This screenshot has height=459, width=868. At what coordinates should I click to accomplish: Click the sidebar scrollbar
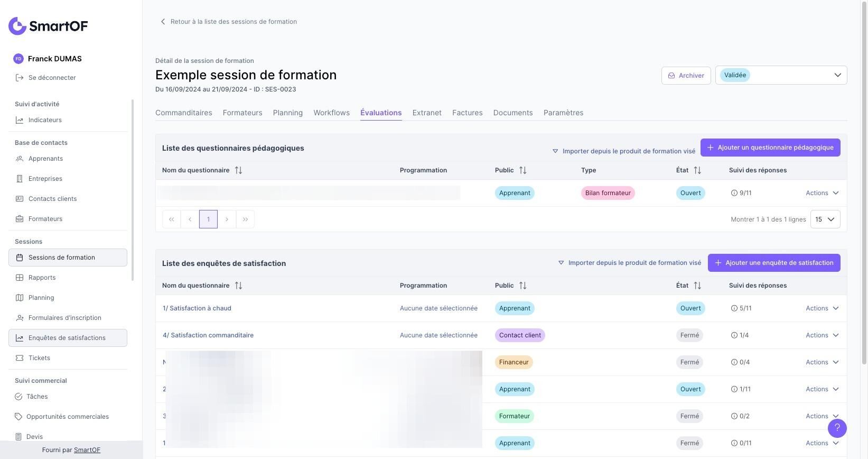tap(133, 190)
